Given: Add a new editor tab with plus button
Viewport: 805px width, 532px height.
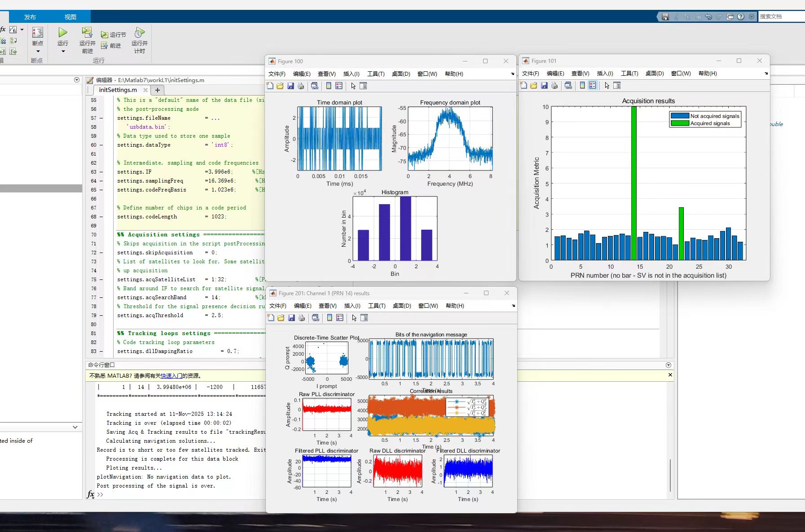Looking at the screenshot, I should click(x=158, y=90).
